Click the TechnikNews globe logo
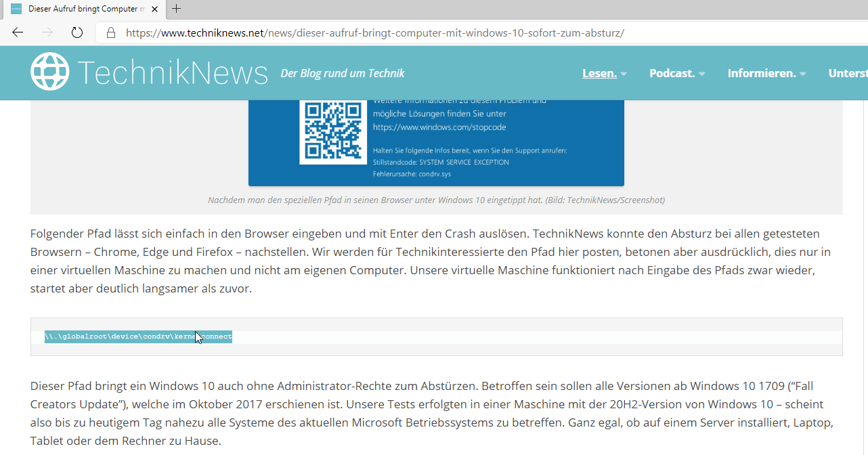868x455 pixels. [50, 72]
